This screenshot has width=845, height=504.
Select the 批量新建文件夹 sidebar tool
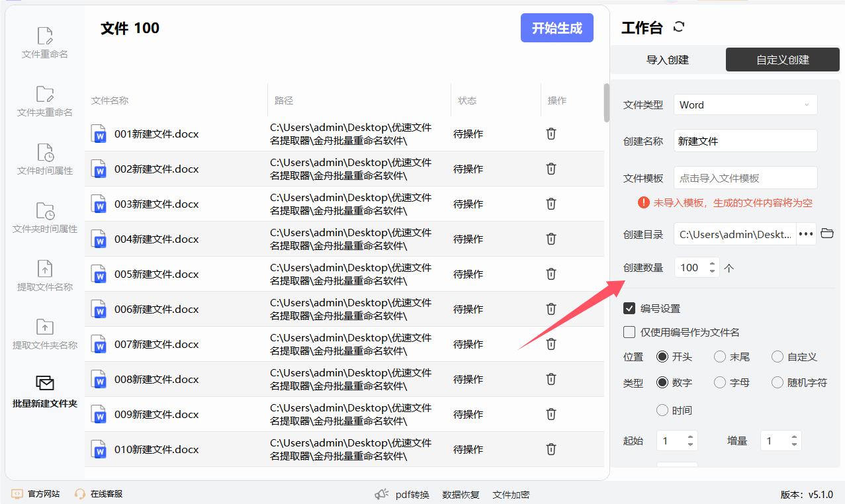(45, 392)
